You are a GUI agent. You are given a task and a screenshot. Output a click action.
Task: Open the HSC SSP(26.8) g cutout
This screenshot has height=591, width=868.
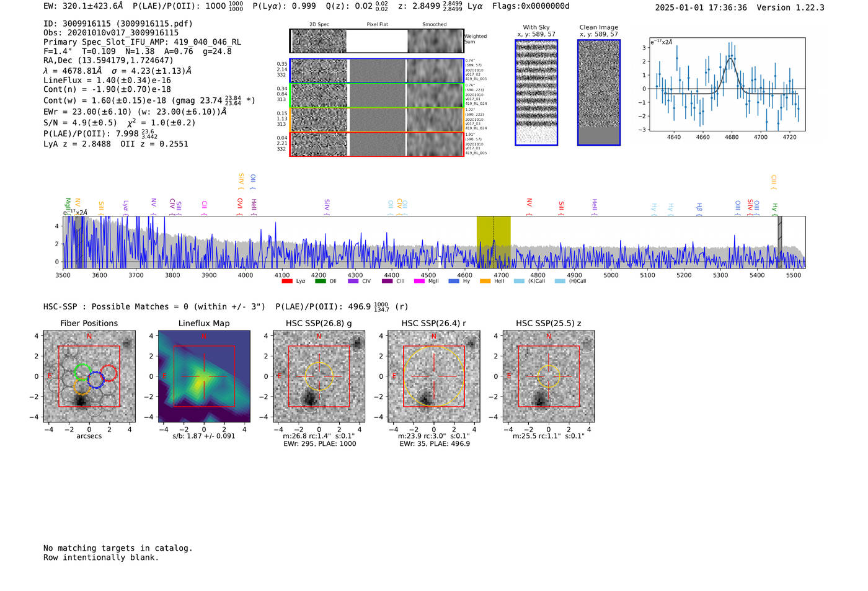[319, 376]
